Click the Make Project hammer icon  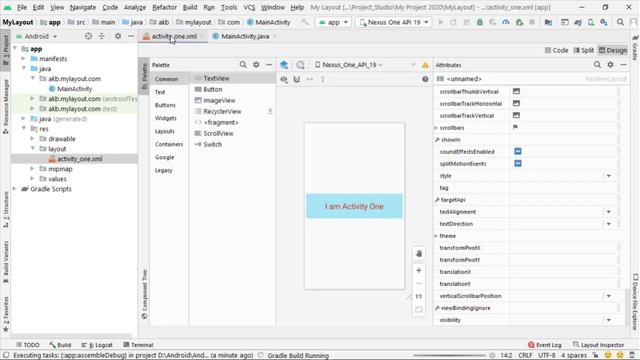pos(305,22)
